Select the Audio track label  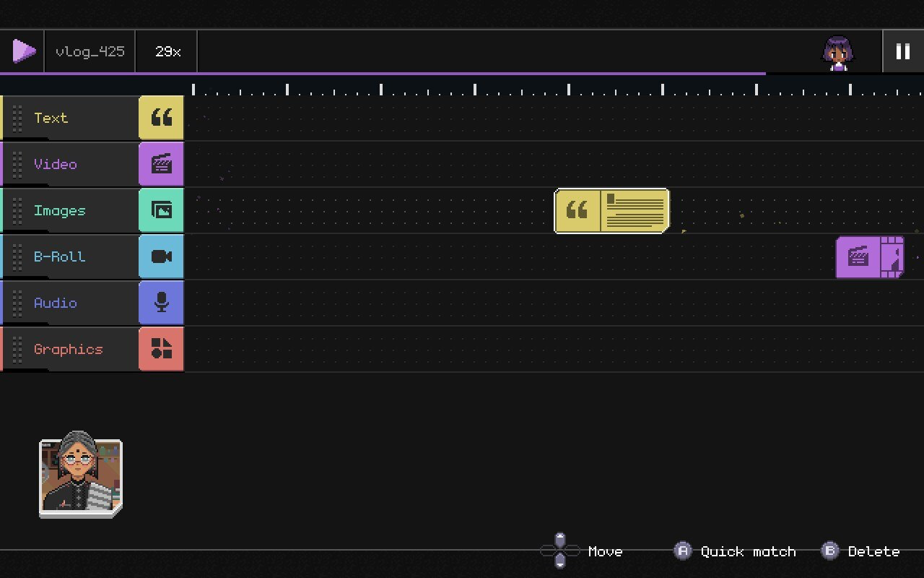point(56,303)
